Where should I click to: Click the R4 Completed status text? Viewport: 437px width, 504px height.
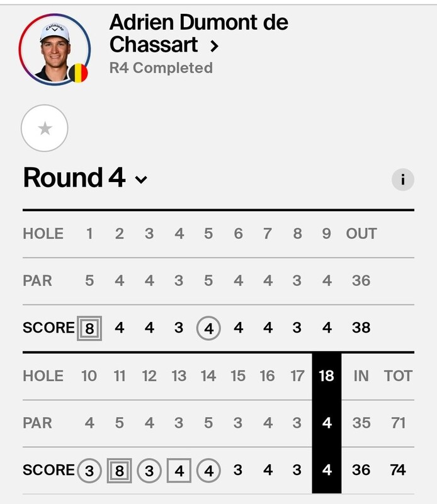(161, 68)
